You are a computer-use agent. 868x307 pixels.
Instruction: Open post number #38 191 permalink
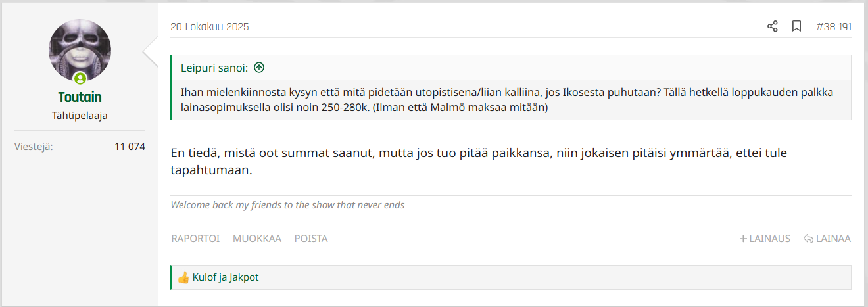833,27
